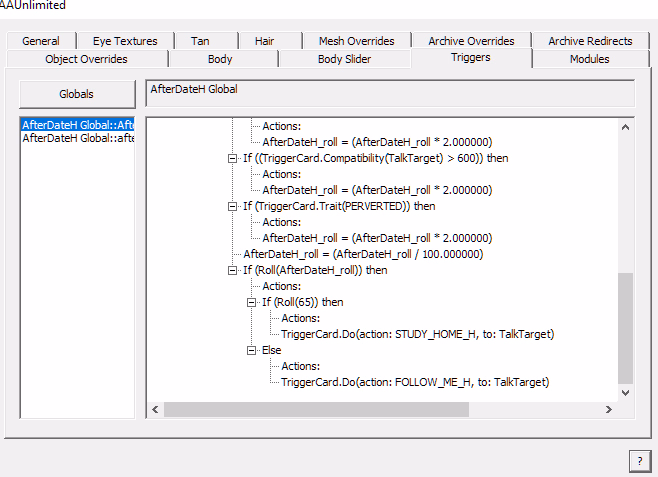
Task: Open the Hair tab
Action: click(x=264, y=41)
